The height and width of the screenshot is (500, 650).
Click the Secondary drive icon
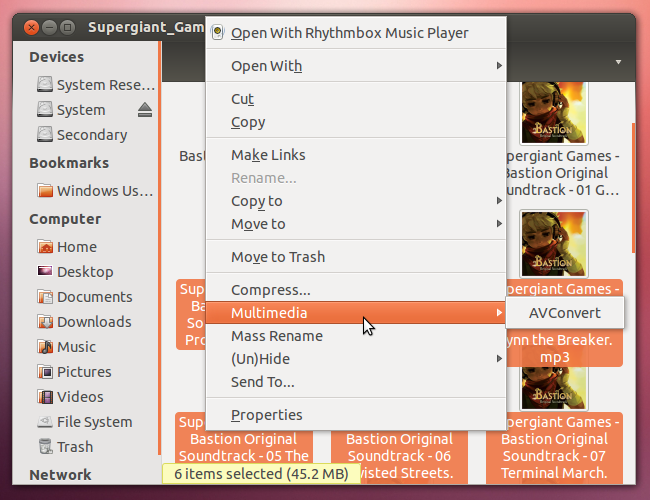[45, 134]
